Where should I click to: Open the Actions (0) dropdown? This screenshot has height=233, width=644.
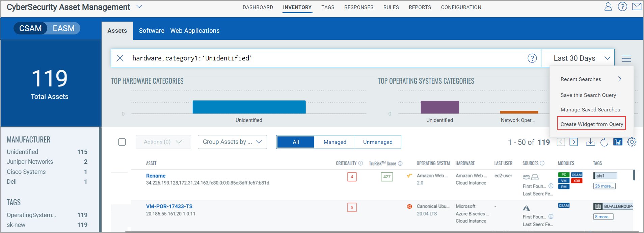(163, 142)
